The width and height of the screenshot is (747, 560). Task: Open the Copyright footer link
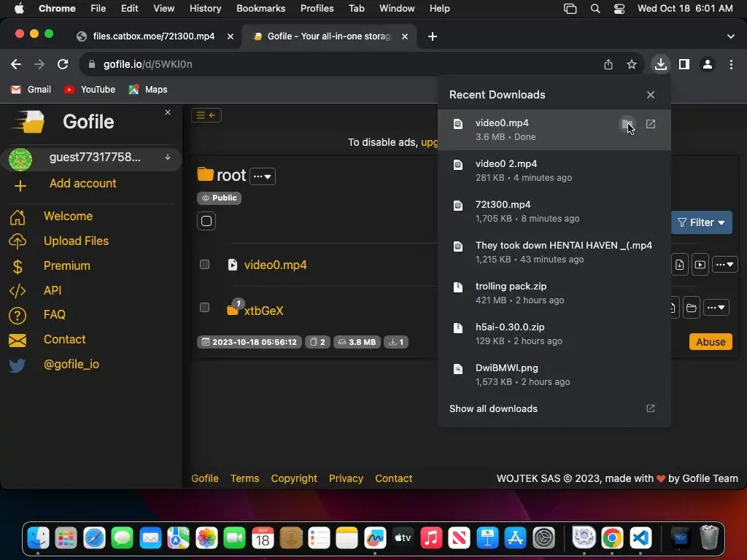point(294,478)
